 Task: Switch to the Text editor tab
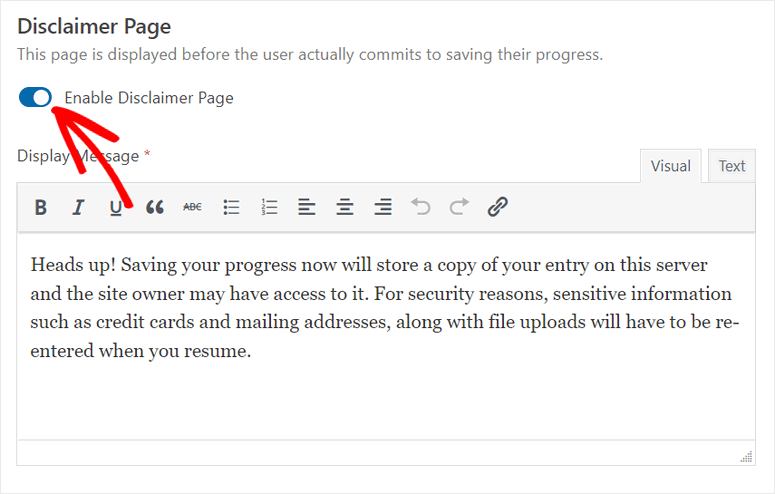tap(731, 166)
